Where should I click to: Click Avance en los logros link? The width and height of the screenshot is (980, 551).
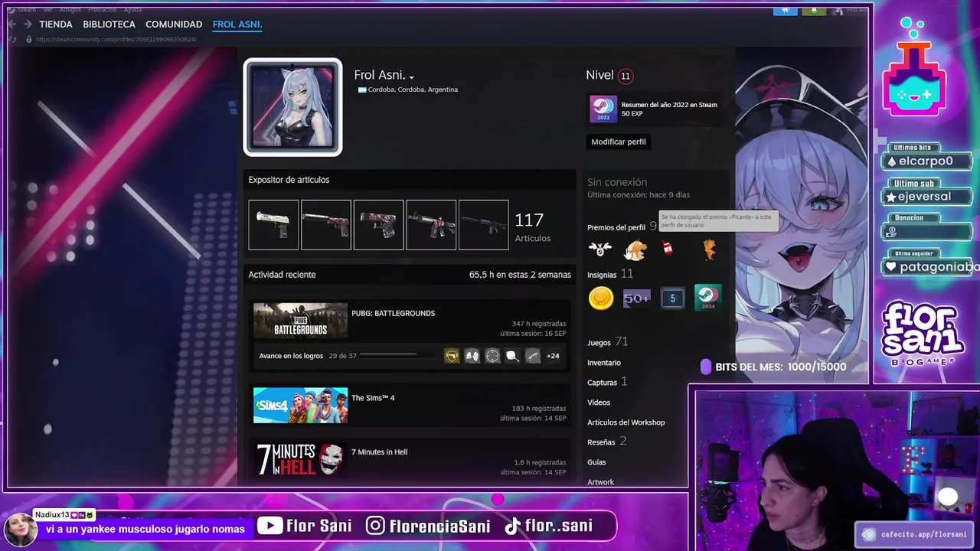click(x=291, y=356)
